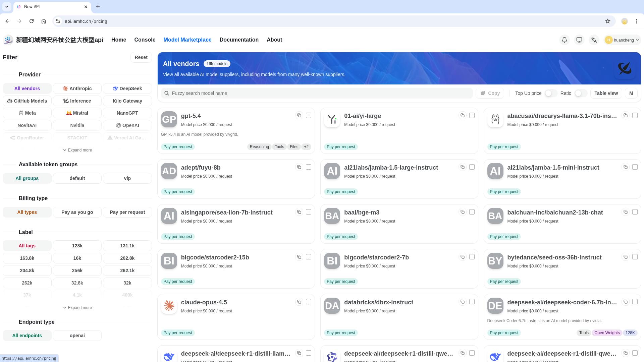Open the Home menu item
The width and height of the screenshot is (644, 362).
[119, 40]
